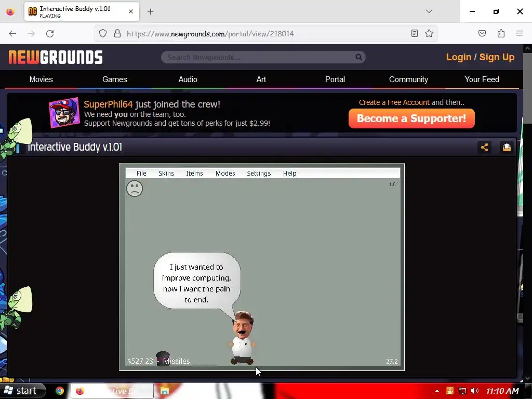This screenshot has height=399, width=532.
Task: Open the file explorer taskbar icon
Action: [x=165, y=391]
